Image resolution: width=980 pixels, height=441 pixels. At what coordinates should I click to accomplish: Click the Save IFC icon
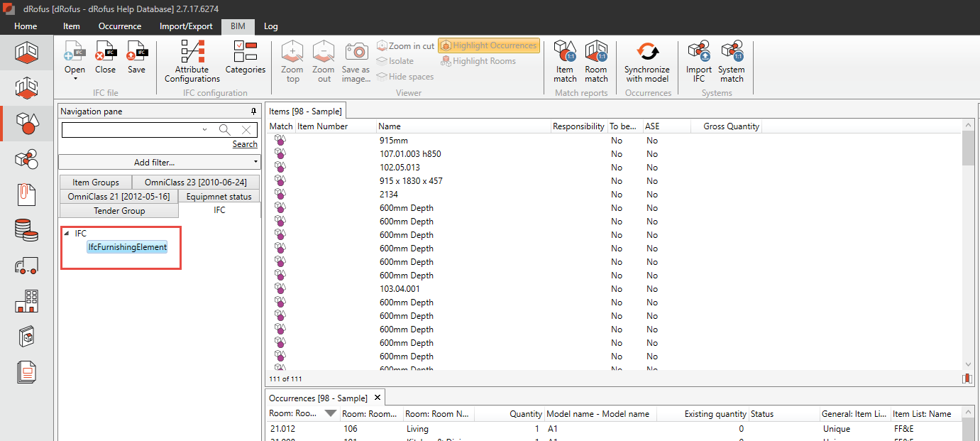[136, 52]
